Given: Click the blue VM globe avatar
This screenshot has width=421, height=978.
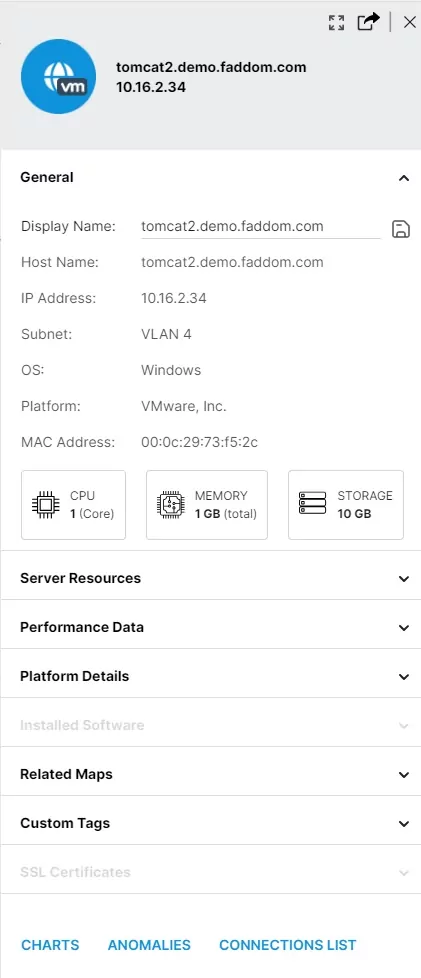Looking at the screenshot, I should (59, 76).
